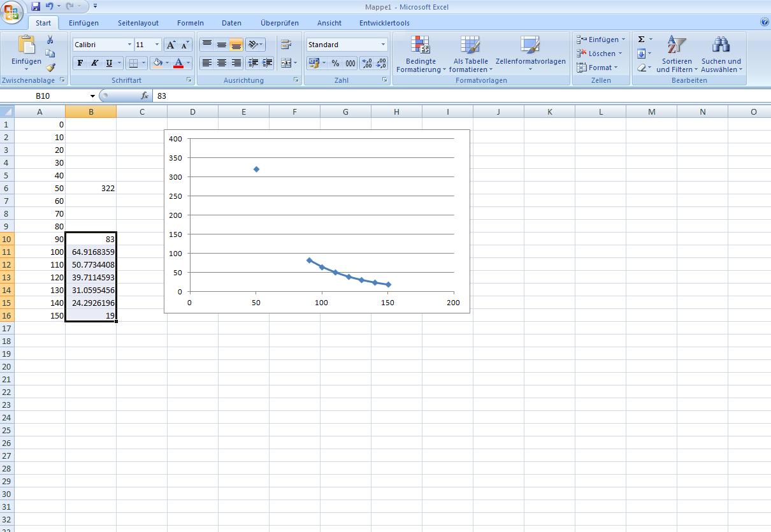Toggle center horizontal text alignment

tap(222, 63)
